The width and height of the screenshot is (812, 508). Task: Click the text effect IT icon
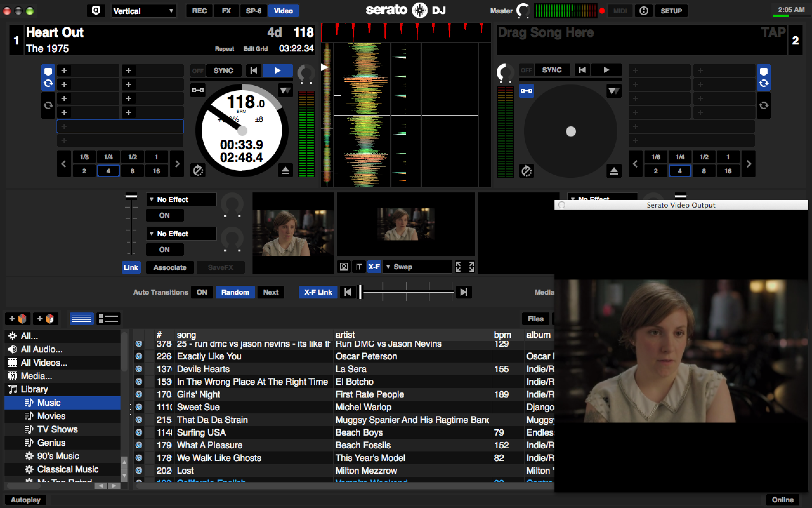pyautogui.click(x=359, y=267)
